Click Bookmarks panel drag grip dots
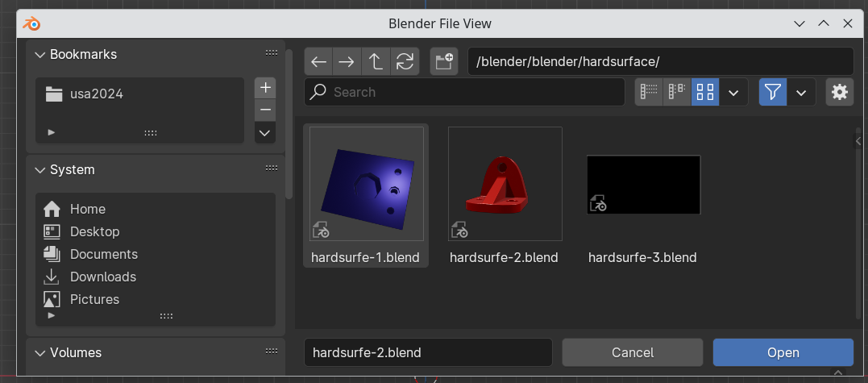This screenshot has height=383, width=868. point(272,53)
